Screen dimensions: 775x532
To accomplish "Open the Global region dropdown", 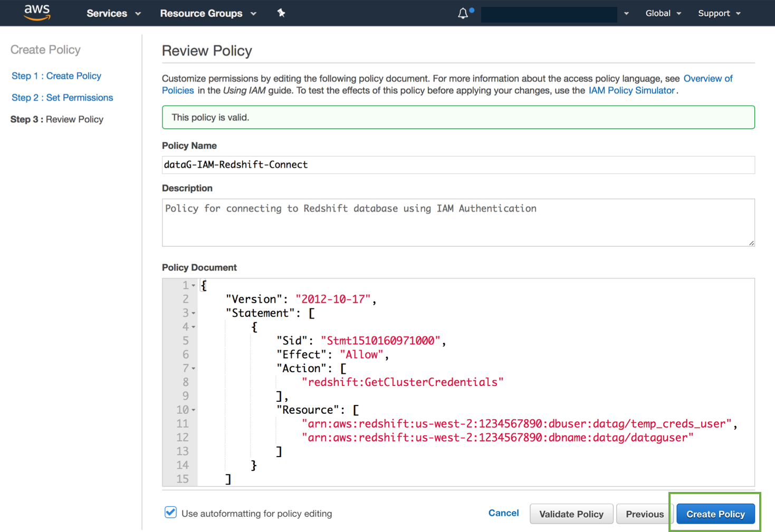I will (x=663, y=13).
